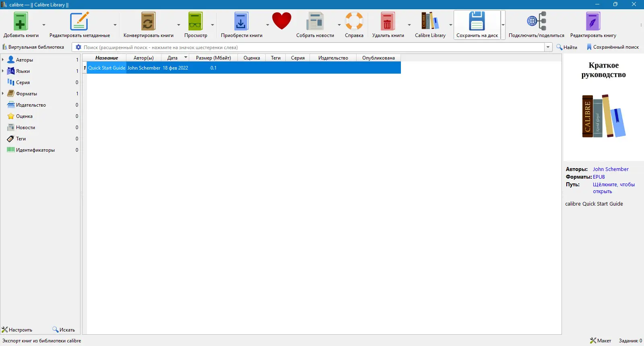644x346 pixels.
Task: Open Save to disk dropdown arrow
Action: coord(503,25)
